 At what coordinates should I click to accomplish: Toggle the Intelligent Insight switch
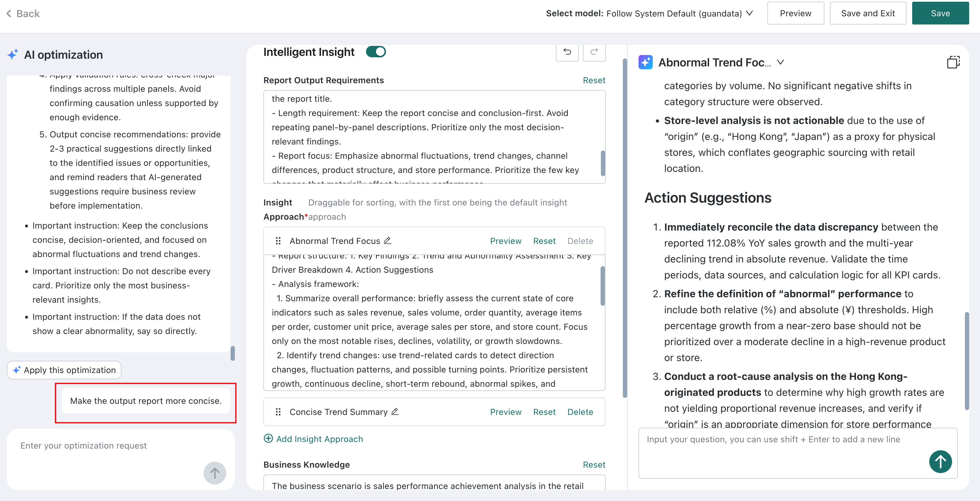[376, 52]
